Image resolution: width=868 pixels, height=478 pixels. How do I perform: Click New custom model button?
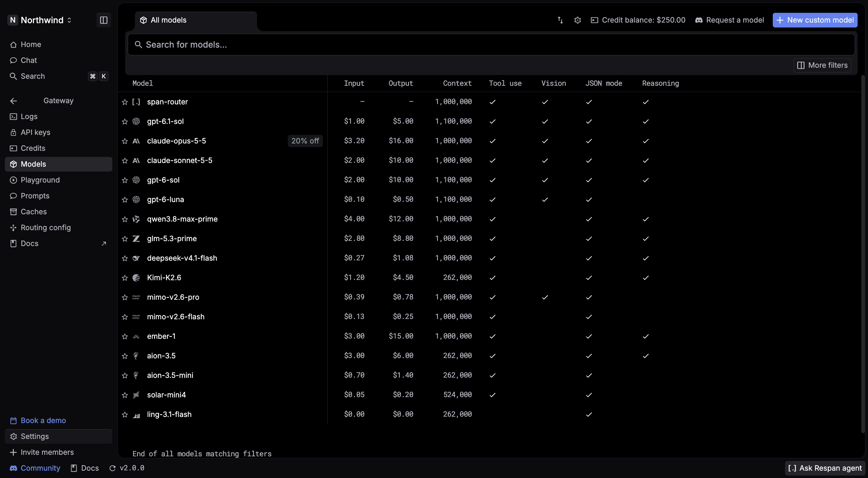(x=815, y=20)
